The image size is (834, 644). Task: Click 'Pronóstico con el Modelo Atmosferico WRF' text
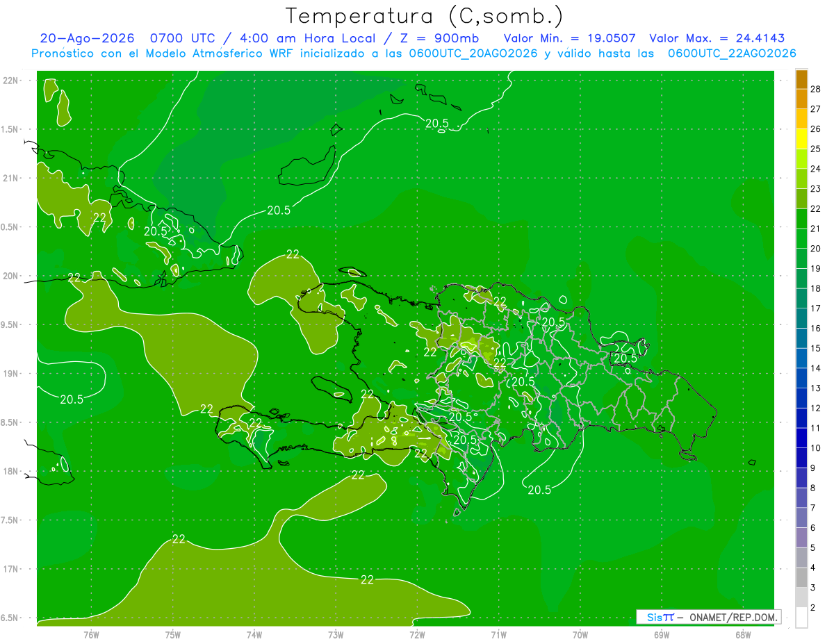[163, 53]
